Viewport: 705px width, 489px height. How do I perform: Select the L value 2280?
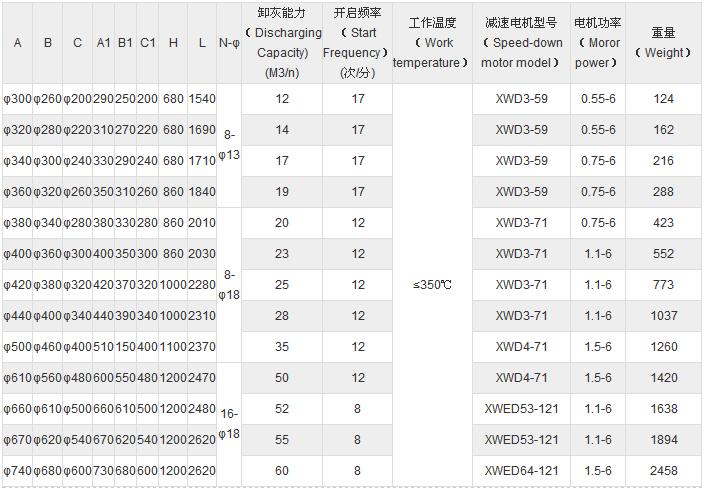coord(202,285)
